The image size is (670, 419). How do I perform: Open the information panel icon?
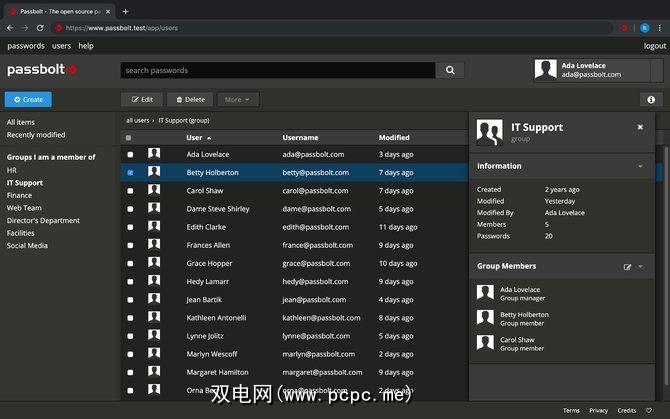point(651,100)
